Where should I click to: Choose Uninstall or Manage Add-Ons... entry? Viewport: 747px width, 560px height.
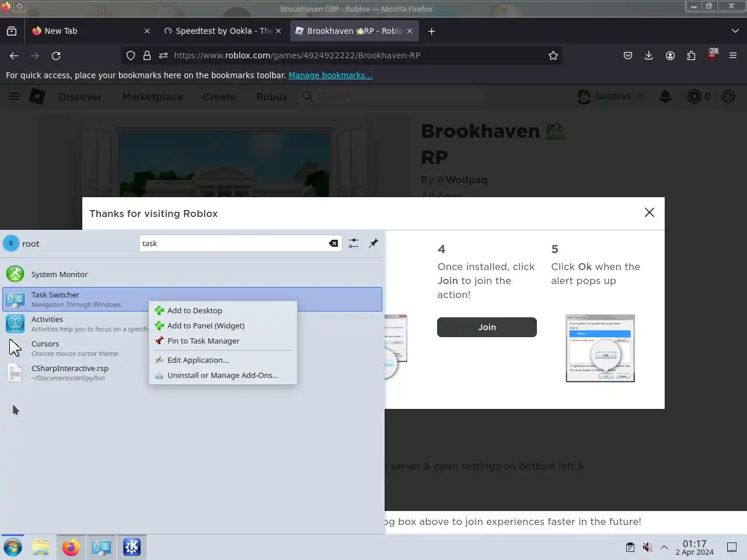pos(222,375)
